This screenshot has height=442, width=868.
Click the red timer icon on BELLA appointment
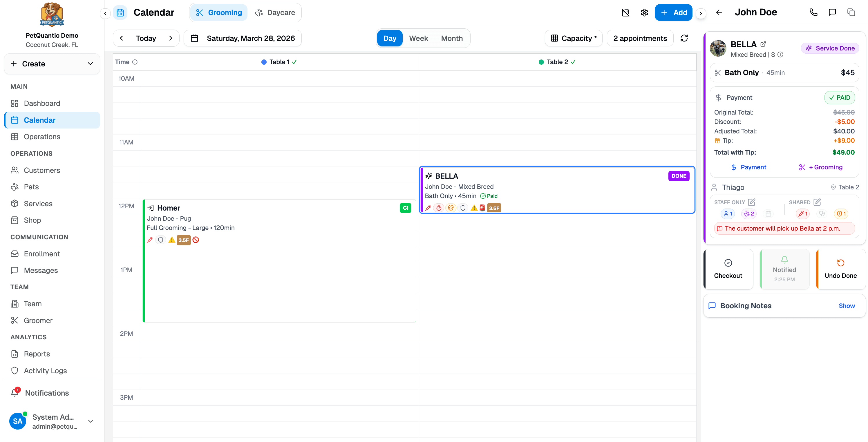tap(439, 208)
